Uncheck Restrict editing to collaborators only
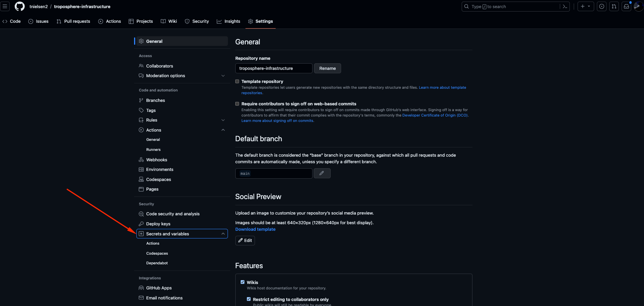644x306 pixels. tap(249, 299)
